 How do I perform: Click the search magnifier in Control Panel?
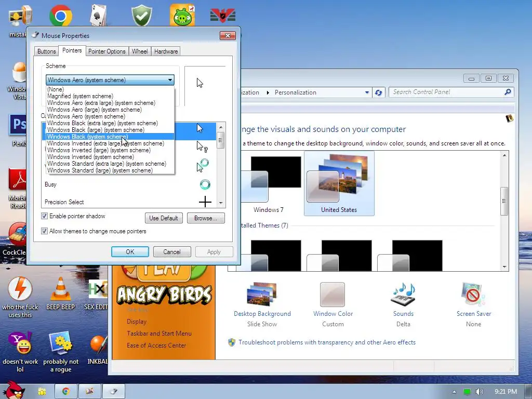(508, 92)
